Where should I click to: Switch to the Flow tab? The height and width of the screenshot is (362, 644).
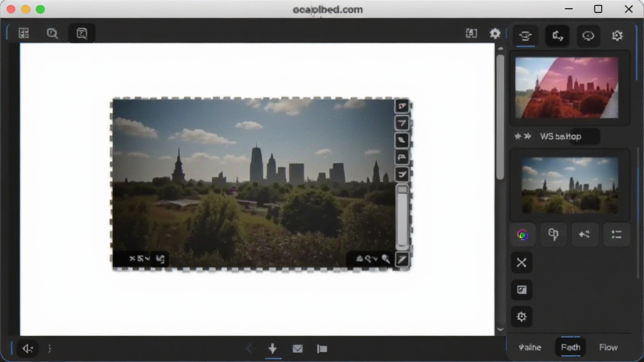(x=608, y=347)
